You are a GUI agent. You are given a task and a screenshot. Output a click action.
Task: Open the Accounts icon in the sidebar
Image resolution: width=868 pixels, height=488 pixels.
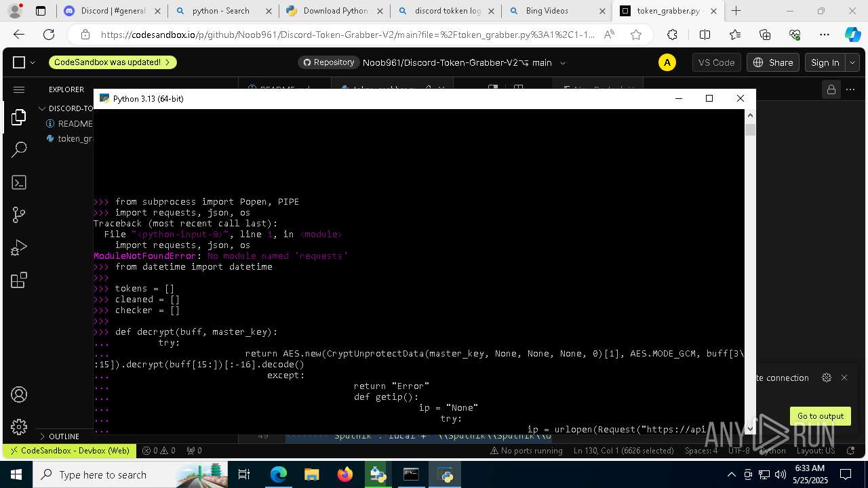point(19,394)
